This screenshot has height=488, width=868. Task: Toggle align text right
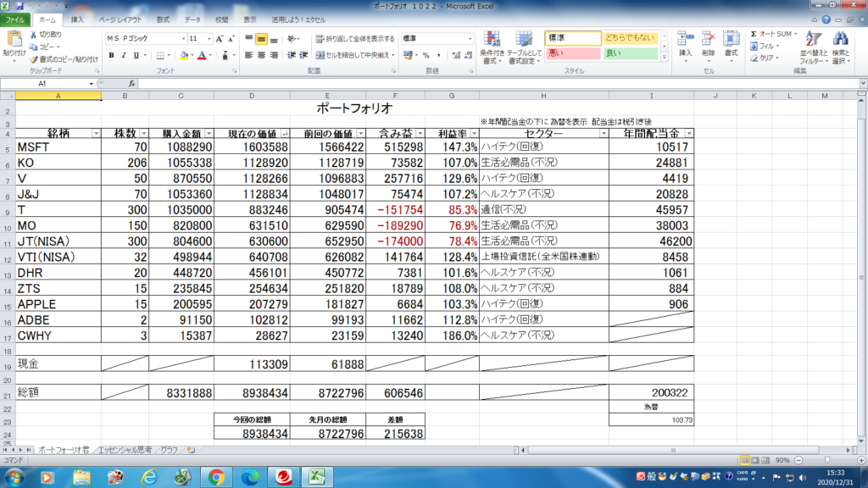click(274, 55)
